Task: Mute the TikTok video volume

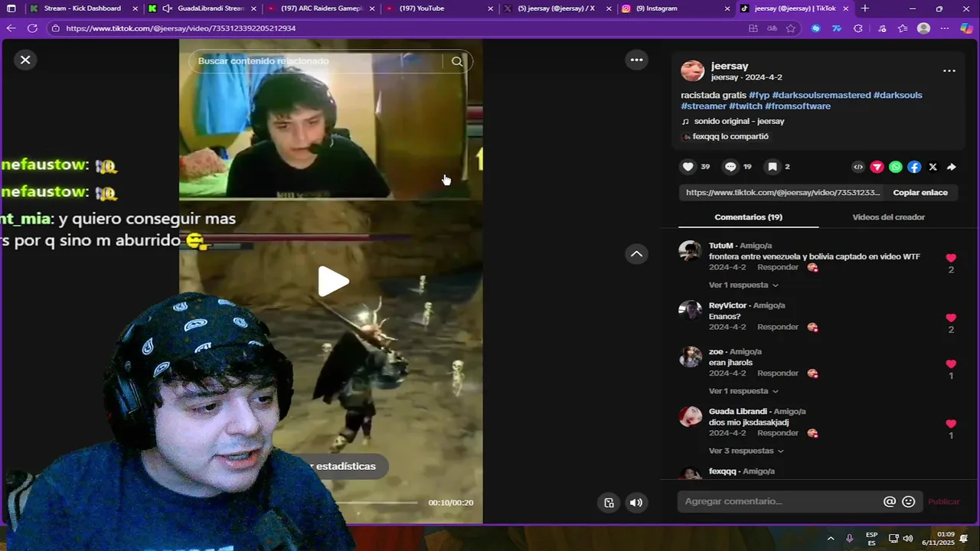Action: pyautogui.click(x=635, y=503)
